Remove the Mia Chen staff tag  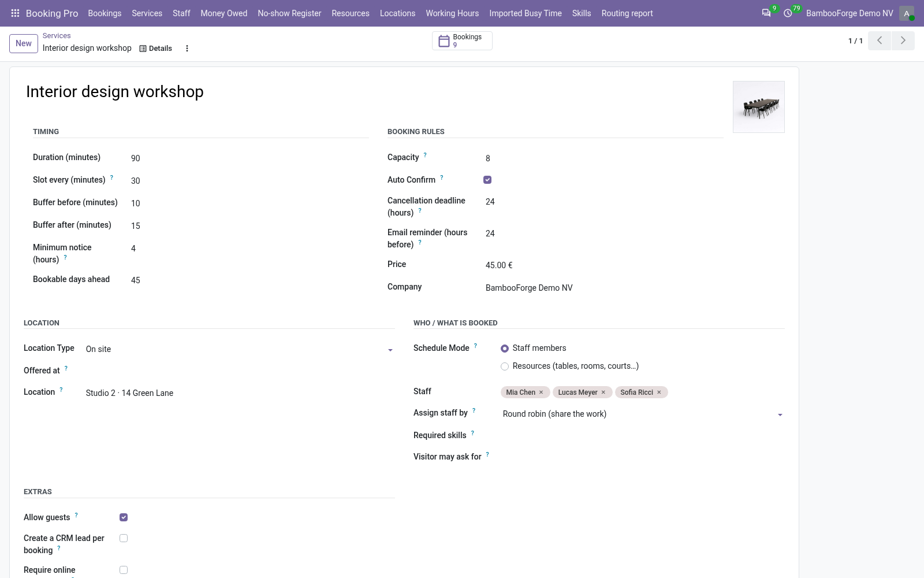(x=541, y=392)
